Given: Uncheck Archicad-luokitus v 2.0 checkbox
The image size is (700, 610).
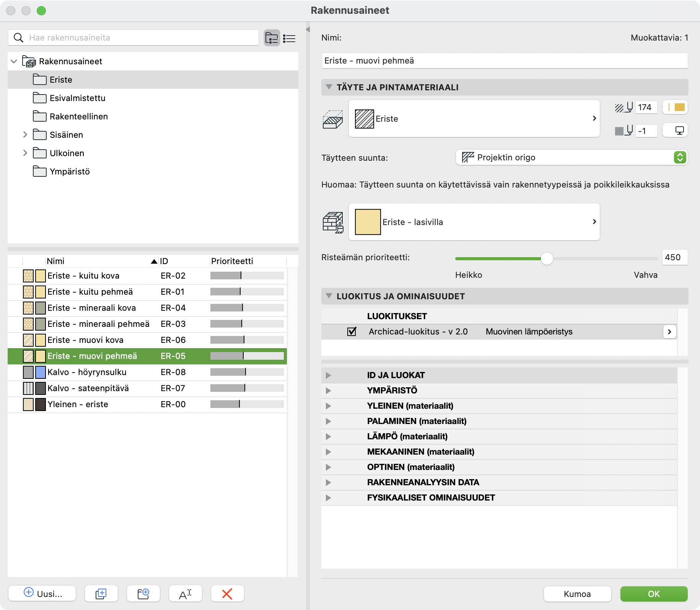Looking at the screenshot, I should pos(352,331).
